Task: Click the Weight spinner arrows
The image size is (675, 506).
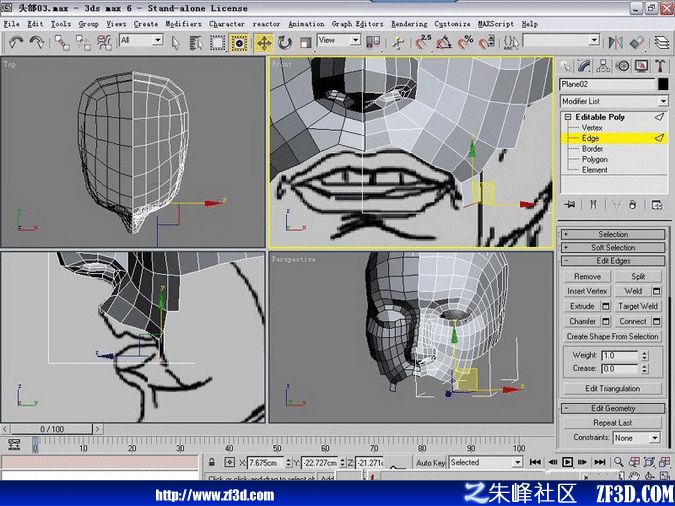Action: (644, 356)
